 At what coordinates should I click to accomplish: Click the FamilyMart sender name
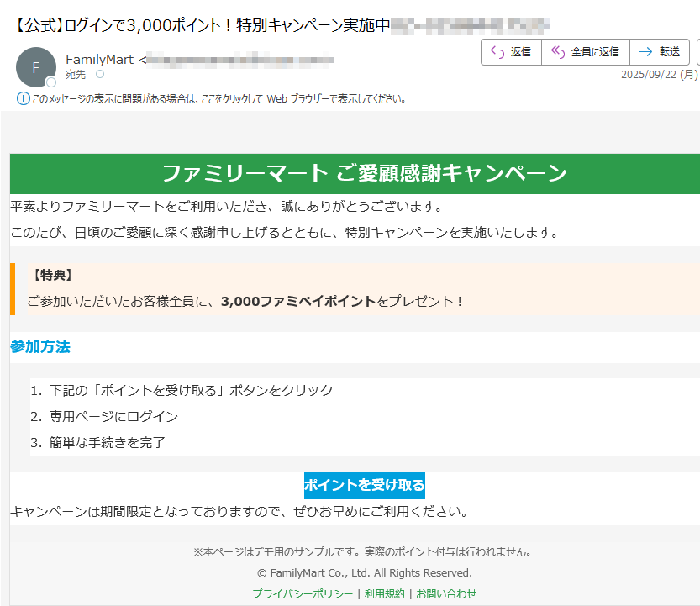(99, 60)
